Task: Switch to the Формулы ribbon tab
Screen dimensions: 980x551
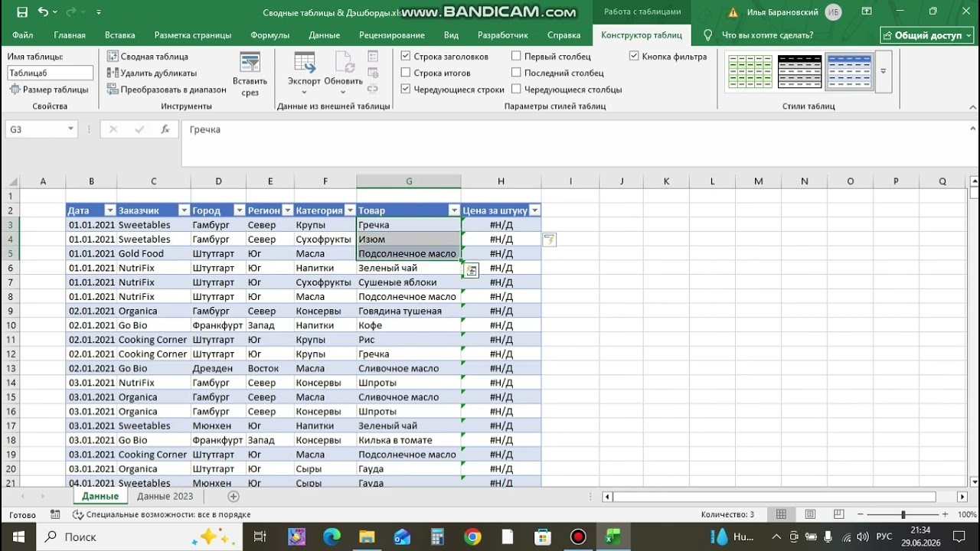Action: coord(270,35)
